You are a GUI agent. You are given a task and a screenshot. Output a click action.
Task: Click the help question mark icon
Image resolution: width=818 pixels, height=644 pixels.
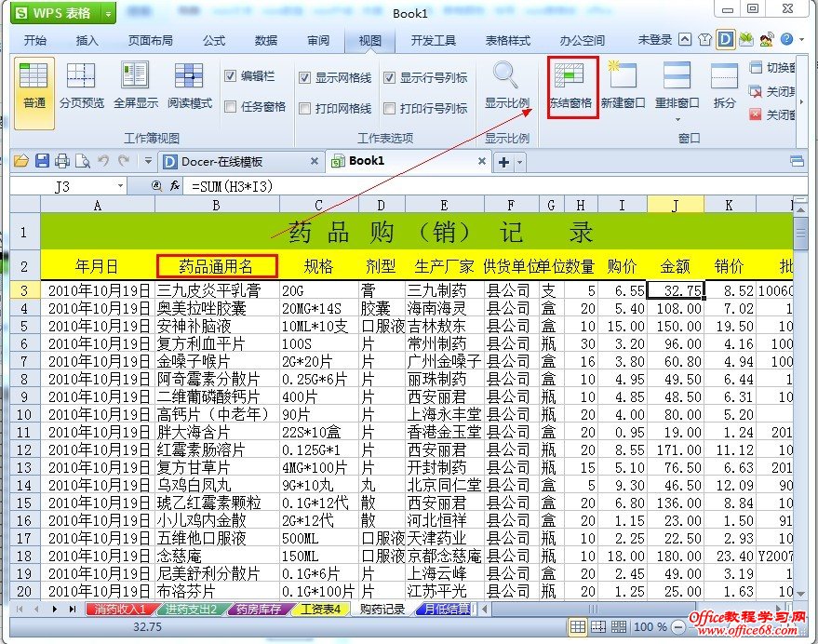coord(786,39)
